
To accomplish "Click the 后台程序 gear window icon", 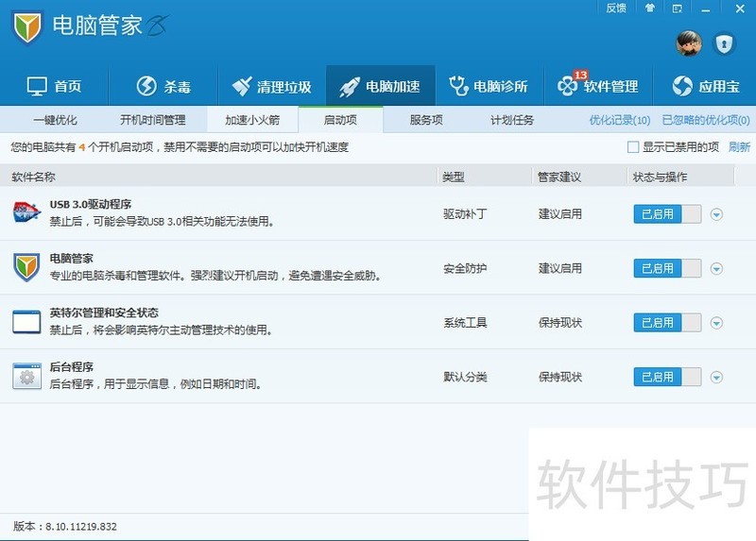I will pos(26,376).
